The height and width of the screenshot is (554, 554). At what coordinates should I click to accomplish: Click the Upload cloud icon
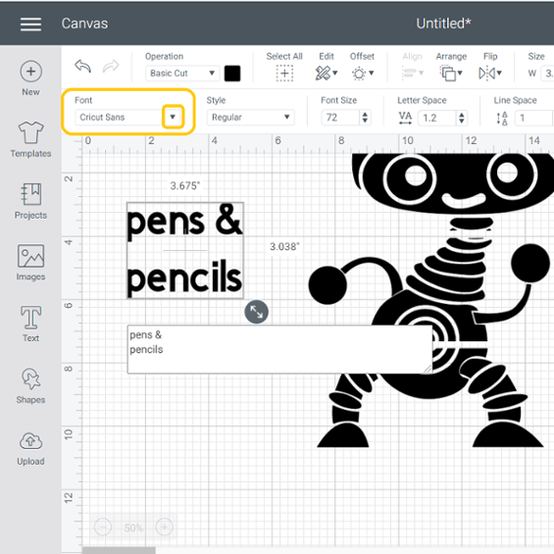point(31,441)
